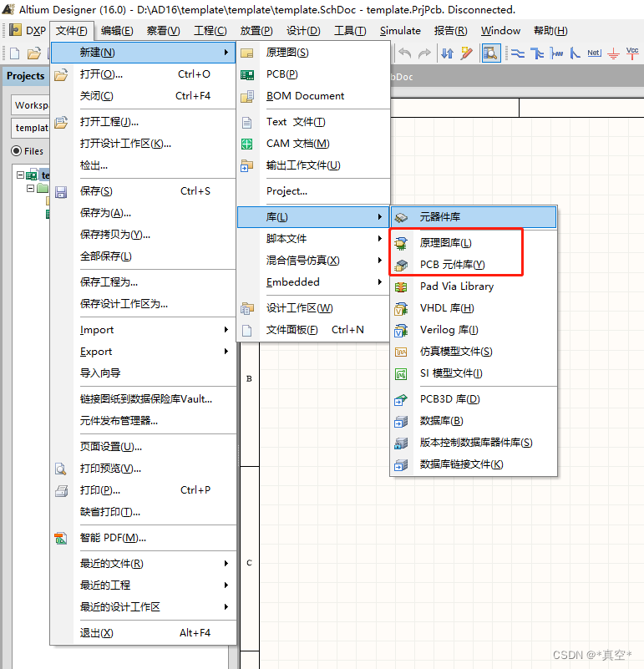Click the undo arrow toolbar icon
This screenshot has height=669, width=644.
(x=404, y=53)
